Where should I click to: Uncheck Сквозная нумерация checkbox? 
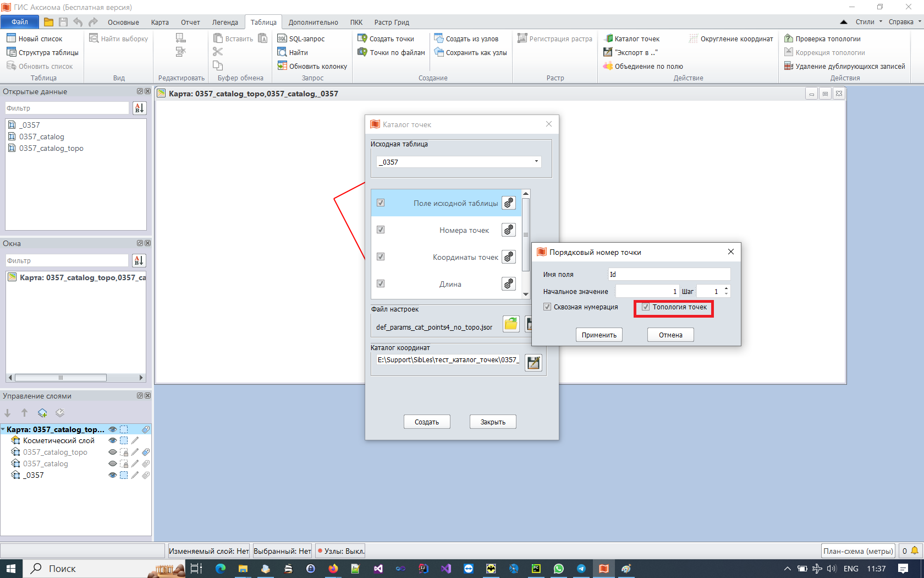[x=547, y=307]
